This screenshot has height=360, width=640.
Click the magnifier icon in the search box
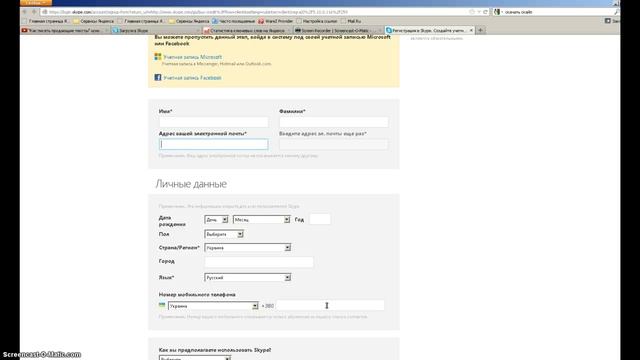(x=616, y=12)
